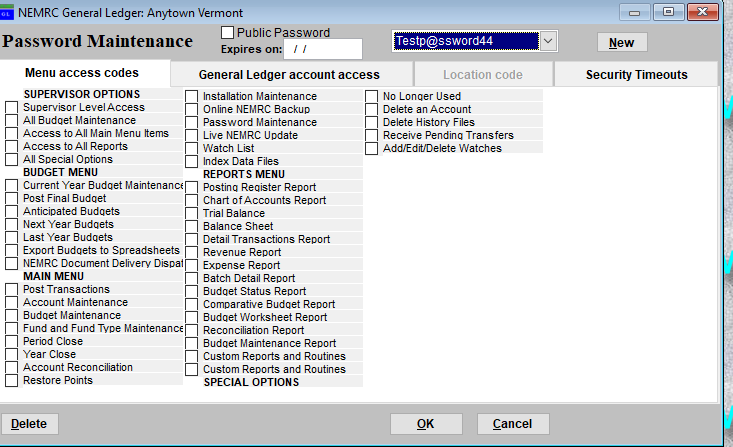Enable Index Data Files
Screen dimensions: 733x447
pyautogui.click(x=192, y=161)
